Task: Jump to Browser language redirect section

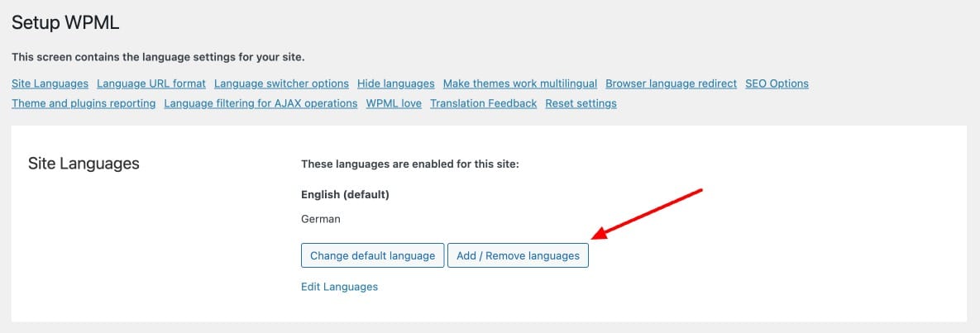Action: pos(672,83)
